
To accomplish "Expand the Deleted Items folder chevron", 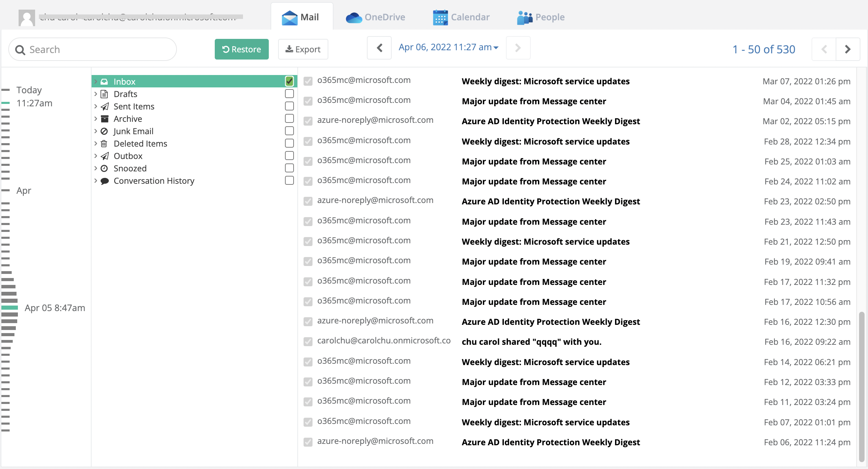I will coord(96,143).
